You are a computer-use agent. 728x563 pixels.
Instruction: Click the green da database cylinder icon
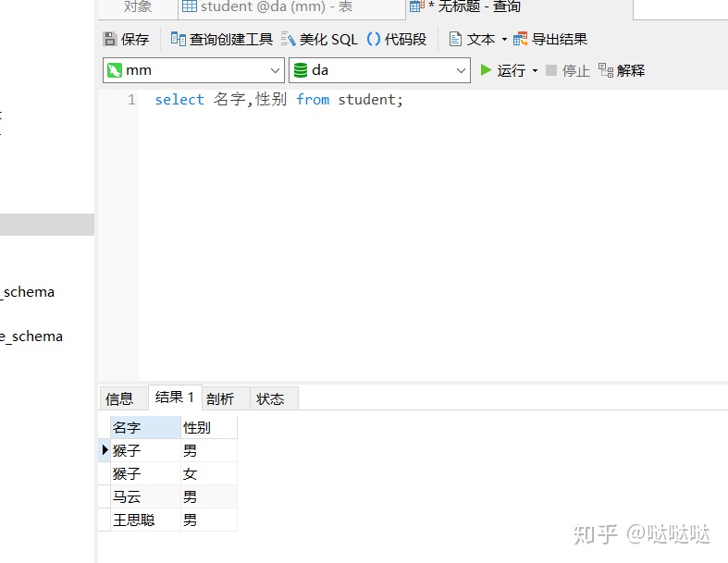pyautogui.click(x=301, y=70)
